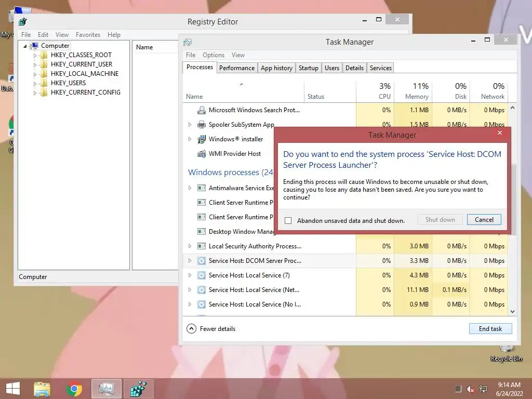Sort processes by the Name column
The height and width of the screenshot is (399, 532).
pos(243,91)
